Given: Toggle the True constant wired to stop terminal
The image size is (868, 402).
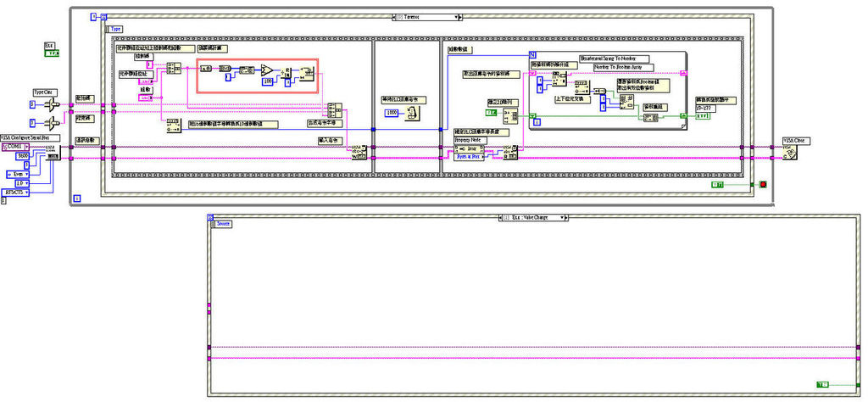Looking at the screenshot, I should pos(719,184).
